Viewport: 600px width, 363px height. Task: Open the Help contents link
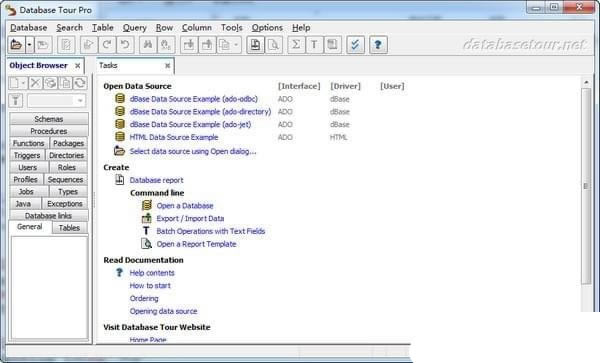pos(152,273)
